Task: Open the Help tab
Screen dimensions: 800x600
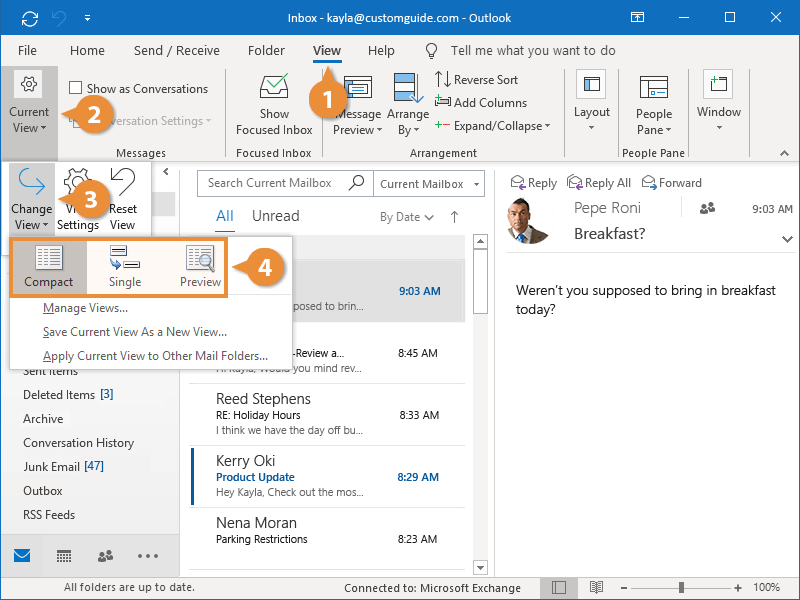Action: click(381, 51)
